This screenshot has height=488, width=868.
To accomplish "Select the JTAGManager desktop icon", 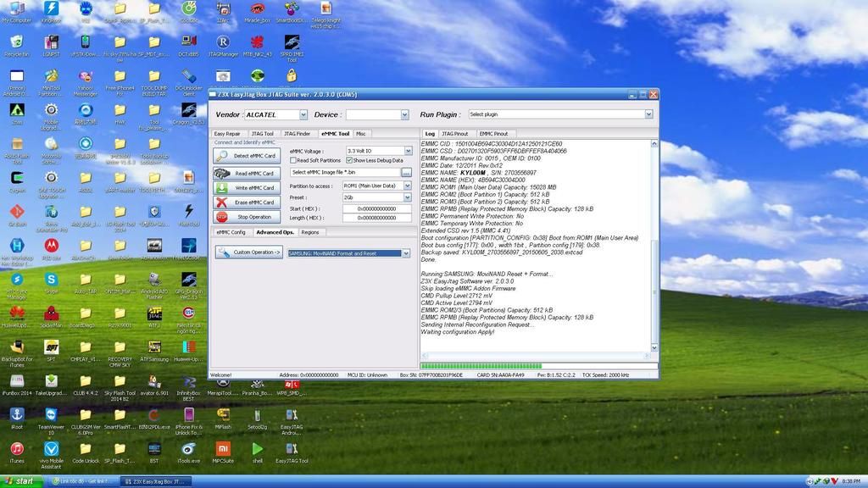I will tap(223, 46).
